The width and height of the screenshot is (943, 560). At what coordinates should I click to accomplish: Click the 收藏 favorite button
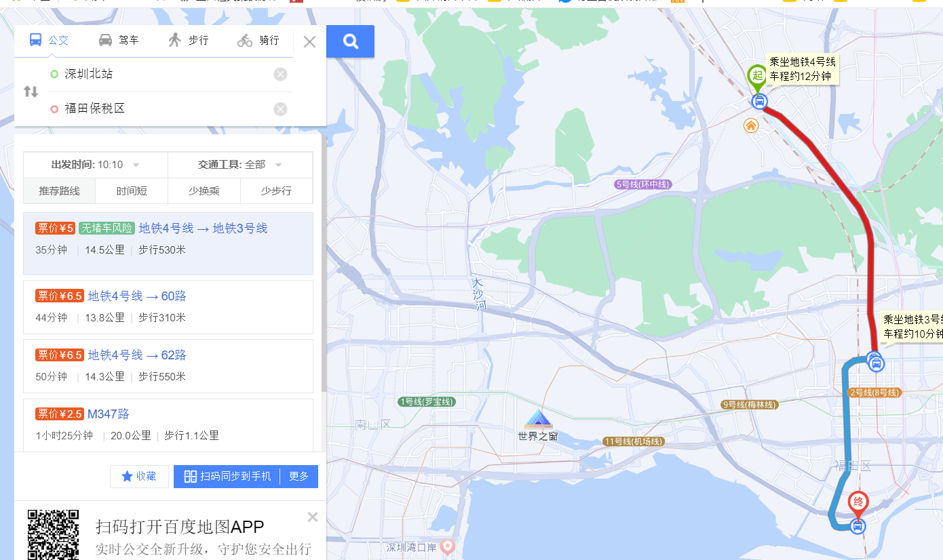[139, 477]
